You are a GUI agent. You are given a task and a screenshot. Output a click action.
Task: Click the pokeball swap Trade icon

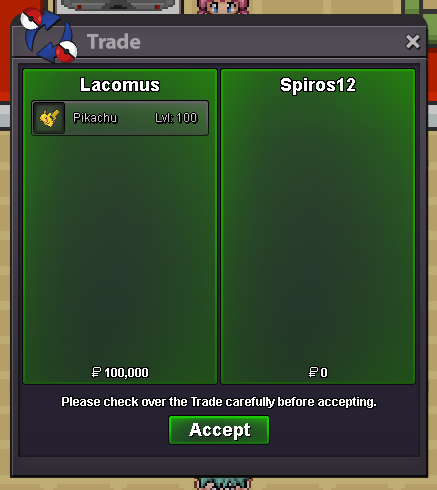[49, 35]
